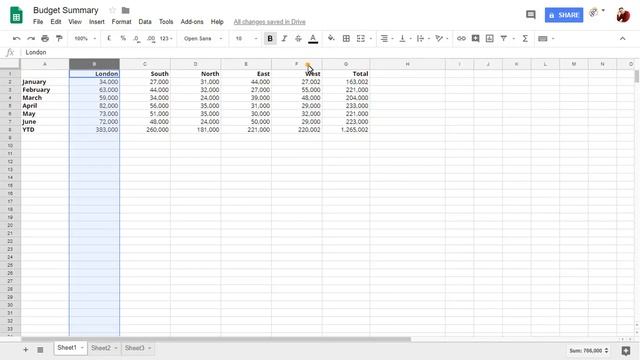Insert comment from toolbar
The height and width of the screenshot is (360, 640).
[476, 38]
